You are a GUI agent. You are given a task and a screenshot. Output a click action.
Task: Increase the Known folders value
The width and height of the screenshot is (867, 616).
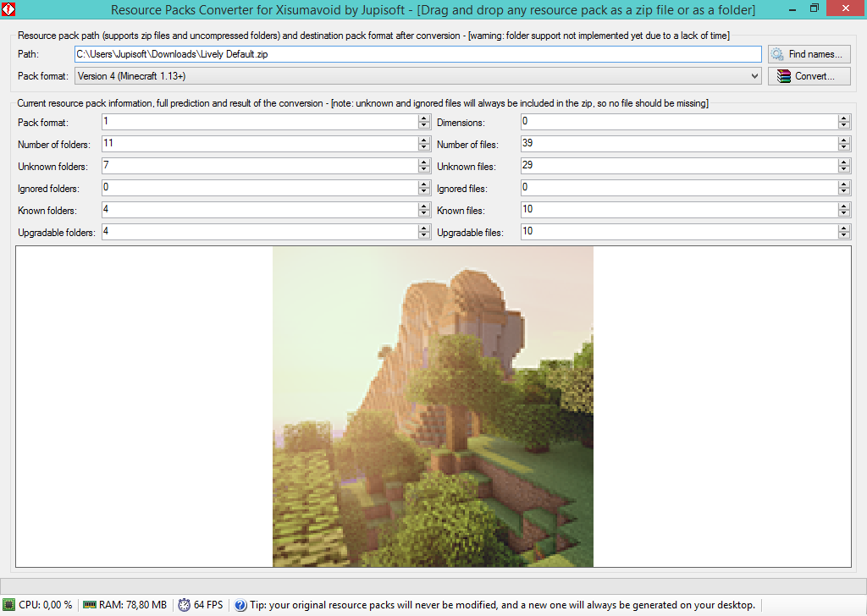(424, 206)
